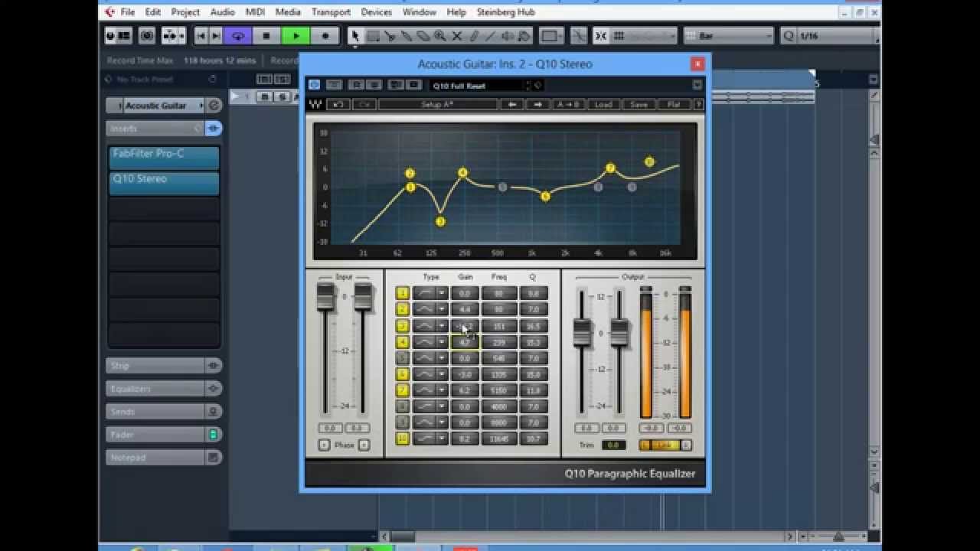Viewport: 980px width, 551px height.
Task: Click the Load button in Q10
Action: pyautogui.click(x=603, y=104)
